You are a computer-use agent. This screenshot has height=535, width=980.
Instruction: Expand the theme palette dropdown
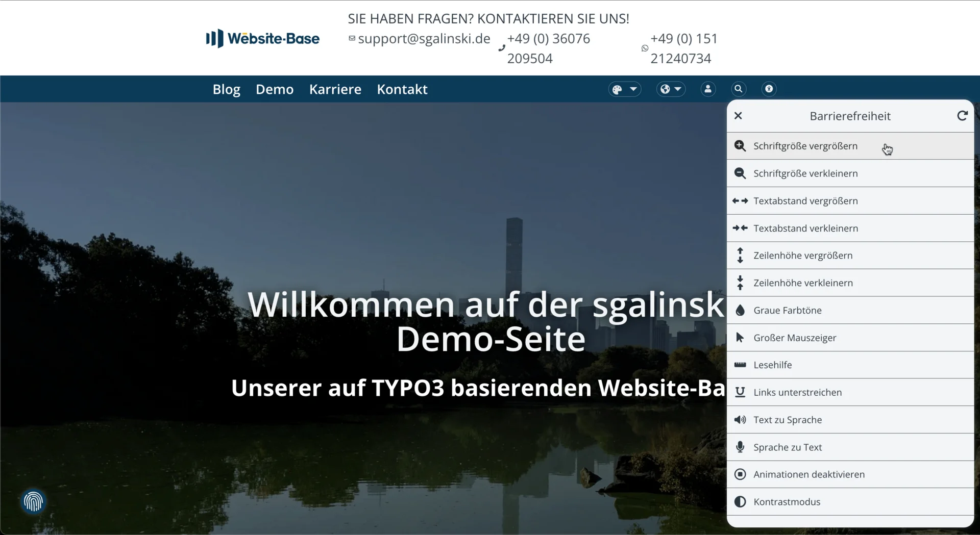point(633,89)
